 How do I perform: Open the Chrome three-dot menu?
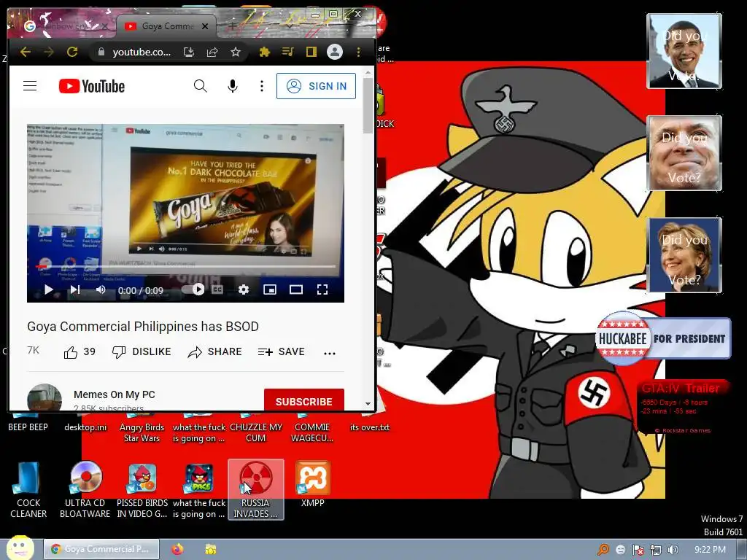click(x=358, y=52)
